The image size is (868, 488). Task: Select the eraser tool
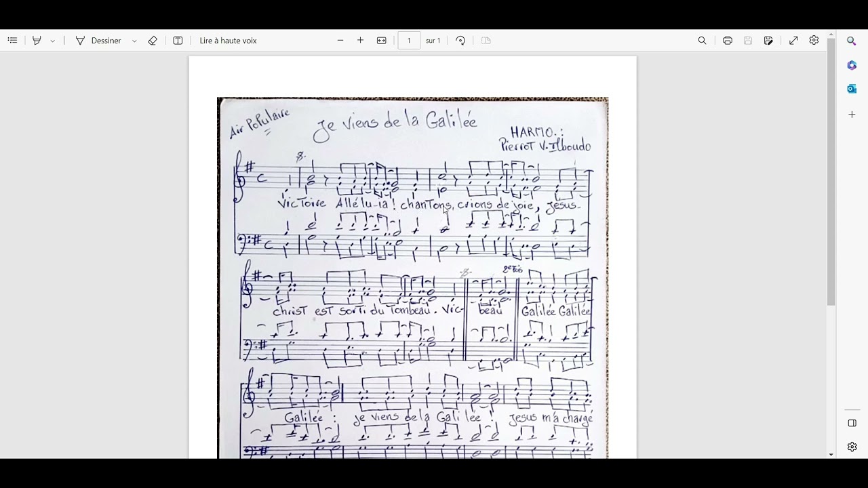(153, 41)
